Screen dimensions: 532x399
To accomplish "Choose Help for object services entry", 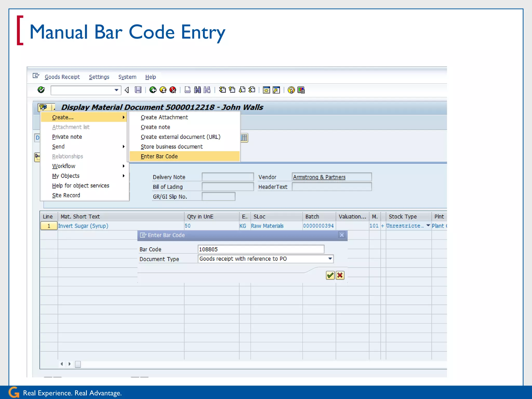I will [x=84, y=185].
